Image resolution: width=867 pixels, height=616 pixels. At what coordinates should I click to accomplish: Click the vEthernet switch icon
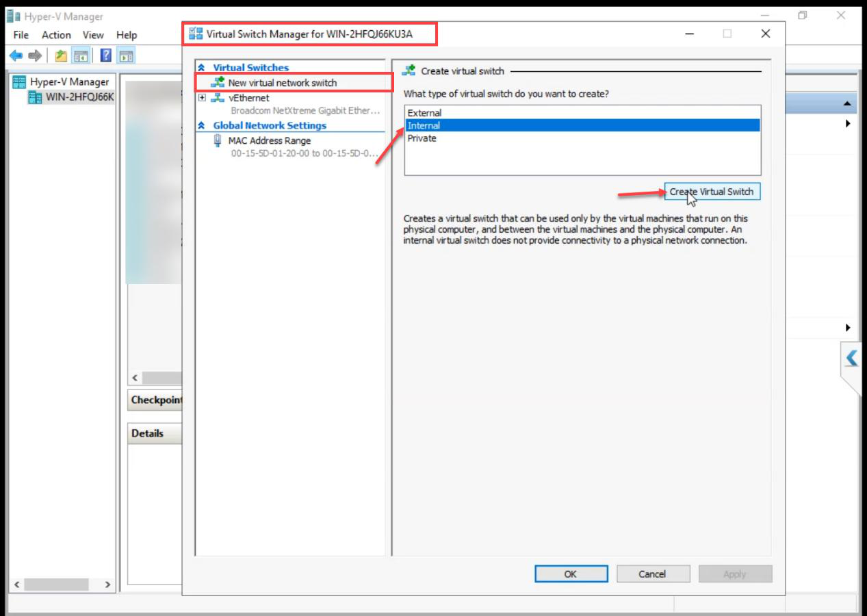218,98
